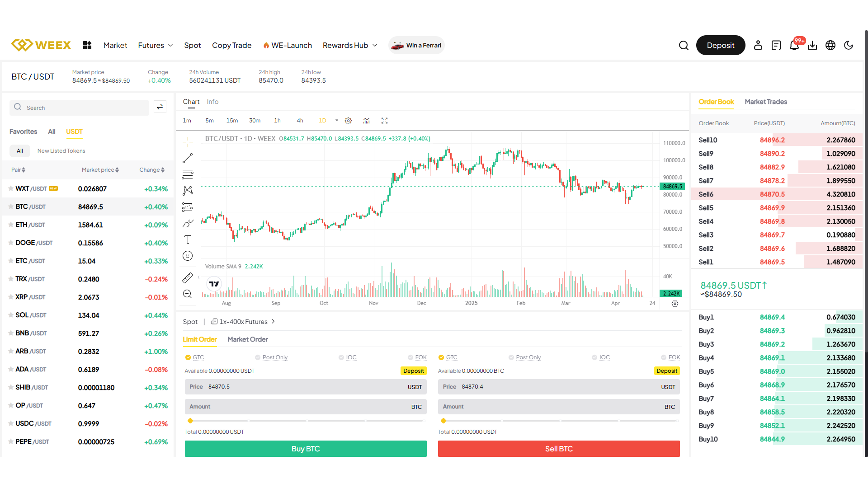
Task: Click the sell amount slider handle
Action: pos(443,421)
